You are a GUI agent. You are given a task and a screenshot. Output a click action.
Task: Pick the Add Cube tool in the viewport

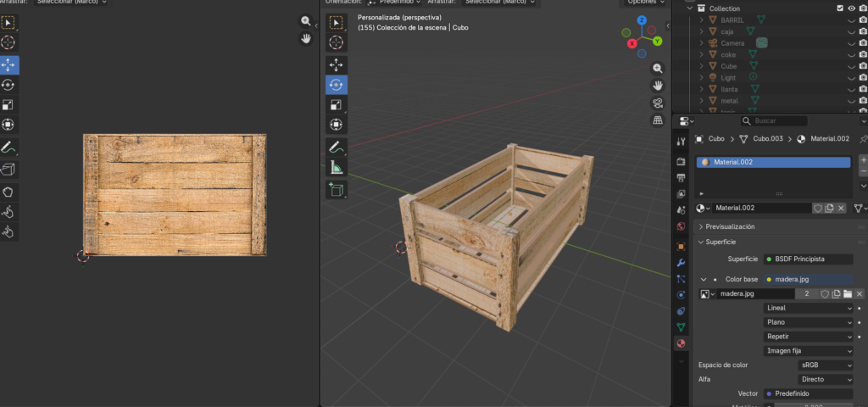(337, 189)
